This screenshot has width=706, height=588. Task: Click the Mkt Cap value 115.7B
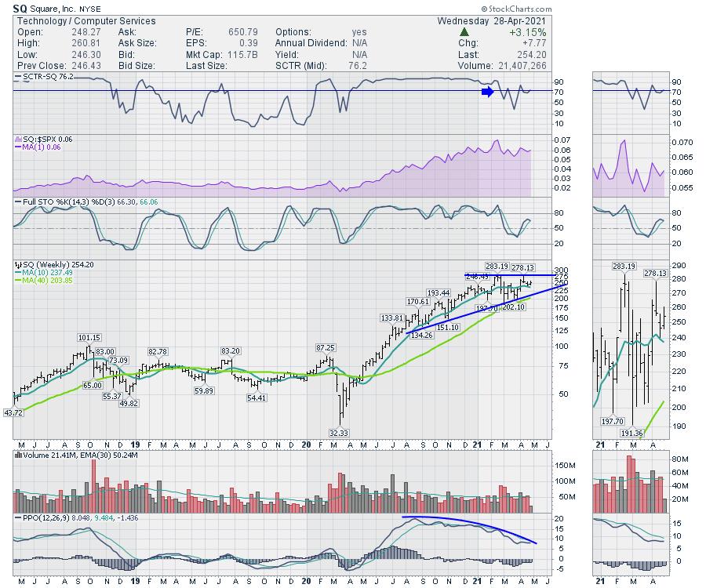242,54
